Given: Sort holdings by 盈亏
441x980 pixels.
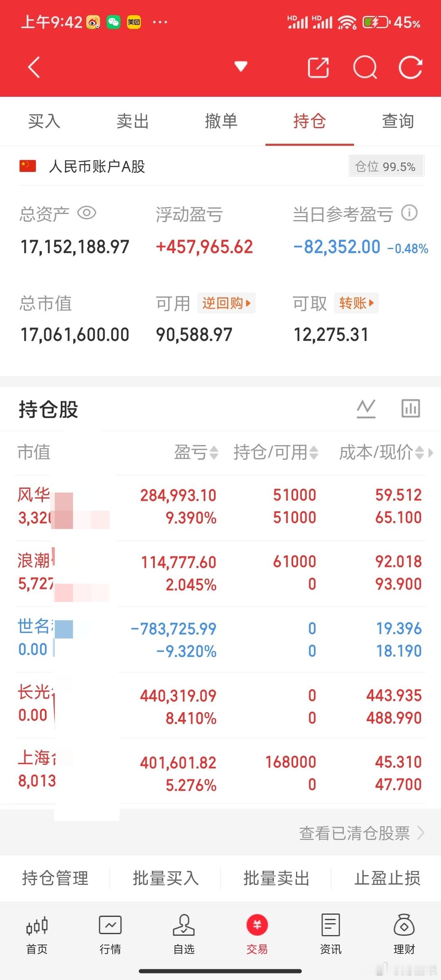Looking at the screenshot, I should (x=196, y=452).
